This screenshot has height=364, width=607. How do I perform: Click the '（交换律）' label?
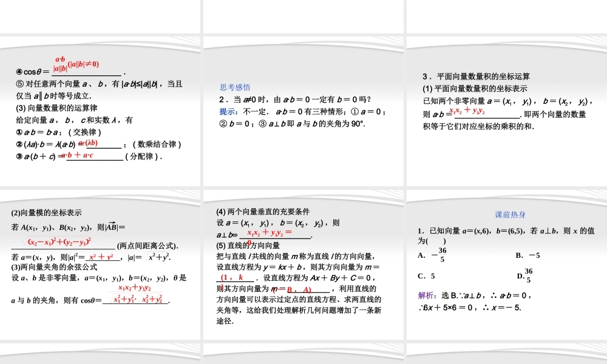85,132
